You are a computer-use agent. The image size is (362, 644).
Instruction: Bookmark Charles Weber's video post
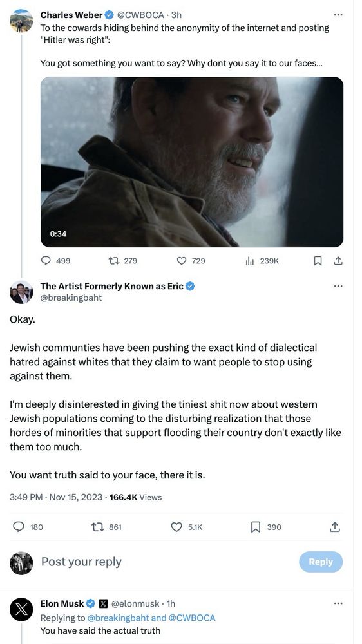318,260
